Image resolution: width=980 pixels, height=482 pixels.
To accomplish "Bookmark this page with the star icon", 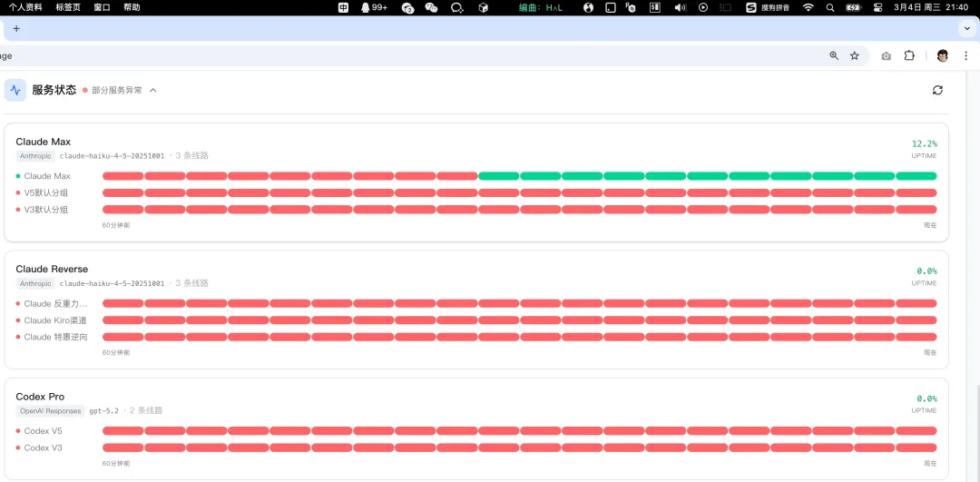I will 855,55.
